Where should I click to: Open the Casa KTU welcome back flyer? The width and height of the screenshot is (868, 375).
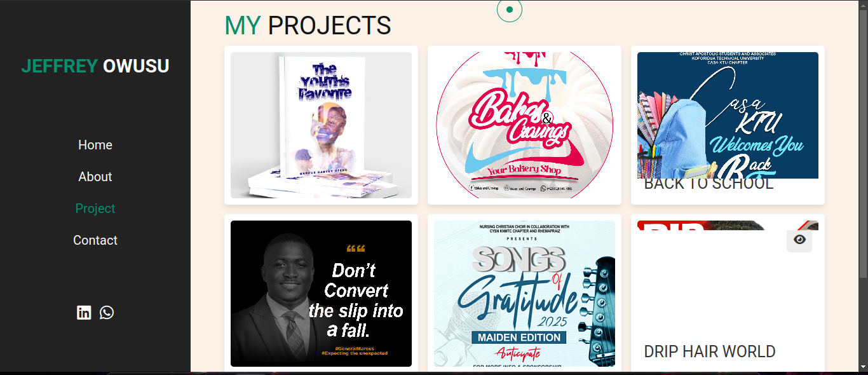coord(728,115)
